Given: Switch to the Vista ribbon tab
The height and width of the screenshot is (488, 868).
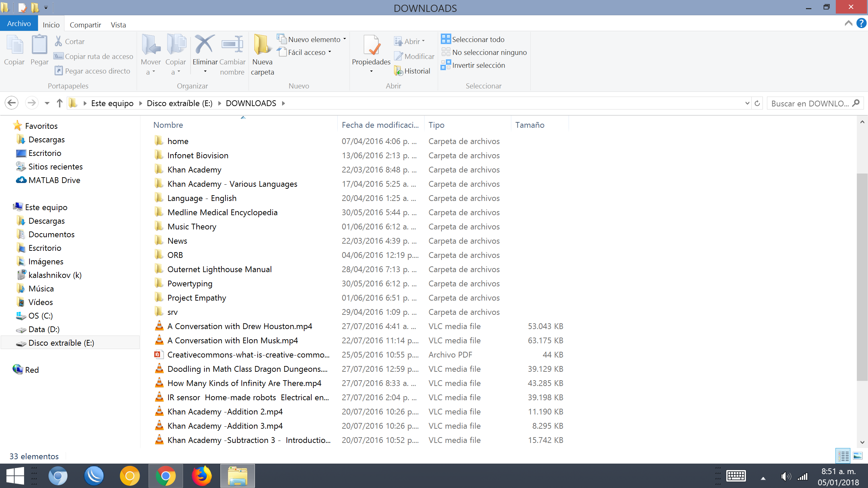Looking at the screenshot, I should coord(118,25).
